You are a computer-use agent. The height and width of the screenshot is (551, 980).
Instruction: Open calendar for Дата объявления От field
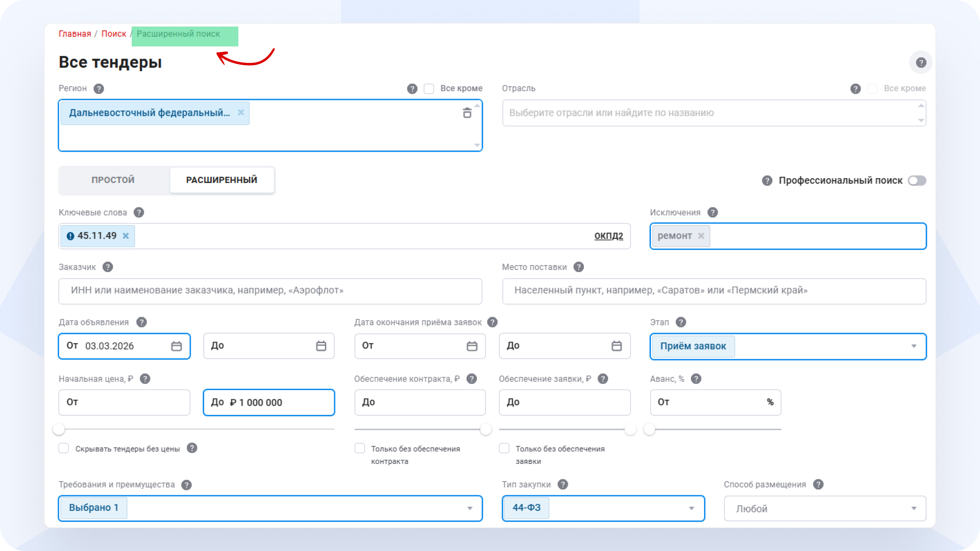point(176,346)
